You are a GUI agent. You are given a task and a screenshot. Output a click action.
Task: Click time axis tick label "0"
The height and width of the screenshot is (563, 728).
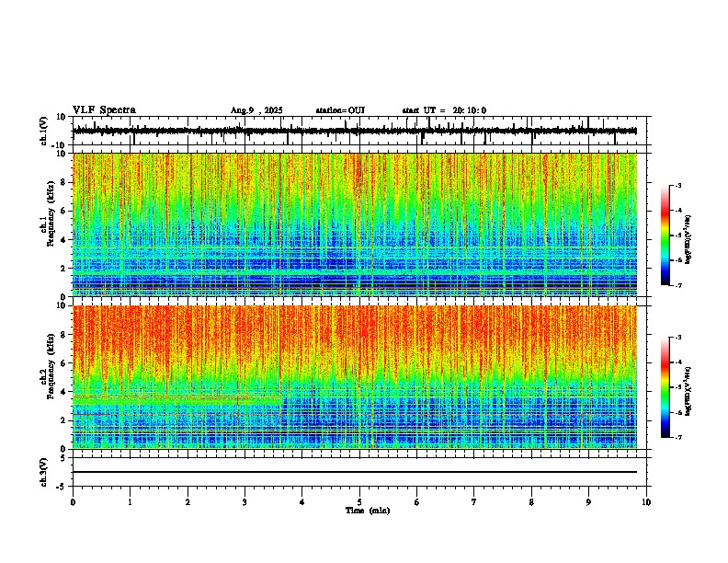click(x=73, y=502)
